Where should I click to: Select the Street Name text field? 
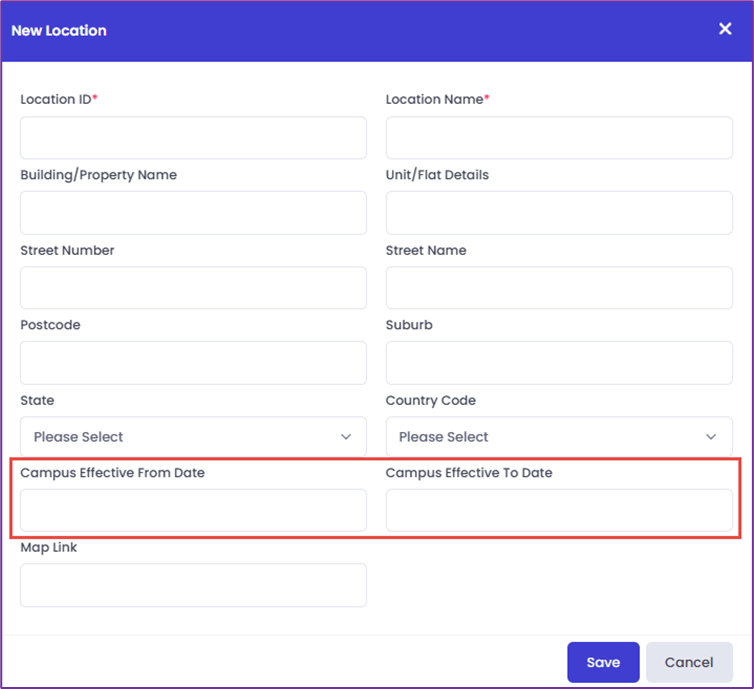pos(559,288)
